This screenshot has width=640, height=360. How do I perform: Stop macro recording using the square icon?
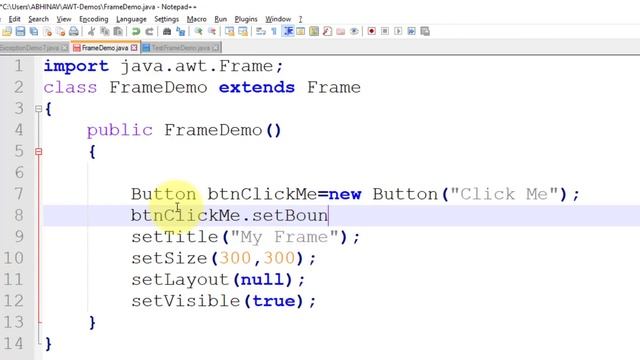tap(385, 31)
